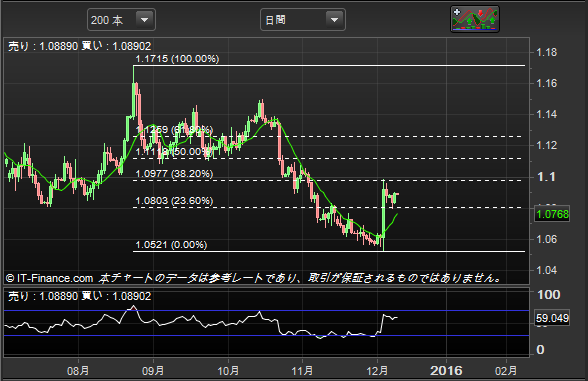Image resolution: width=588 pixels, height=381 pixels.
Task: Open the indicator settings chart icon
Action: pyautogui.click(x=475, y=19)
